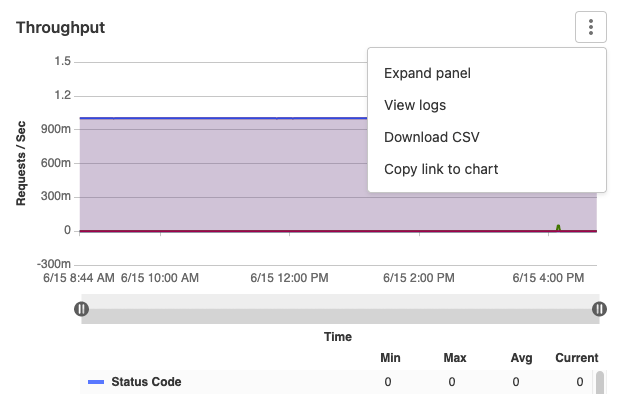Sort legend by Min column

pyautogui.click(x=390, y=358)
